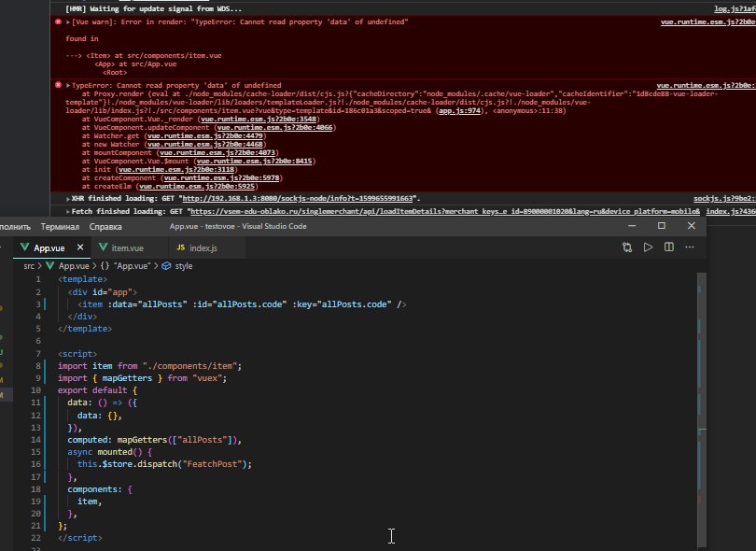Switch to the App.vue editor tab

tap(49, 248)
